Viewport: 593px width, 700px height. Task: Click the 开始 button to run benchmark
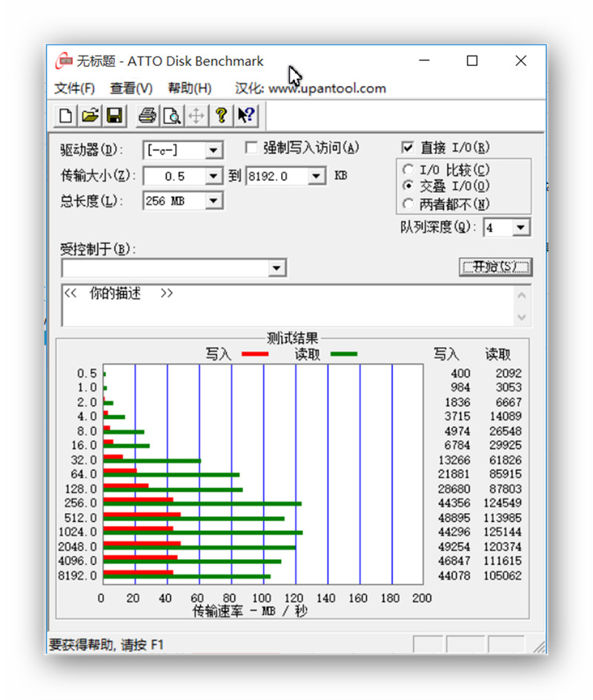click(x=496, y=267)
